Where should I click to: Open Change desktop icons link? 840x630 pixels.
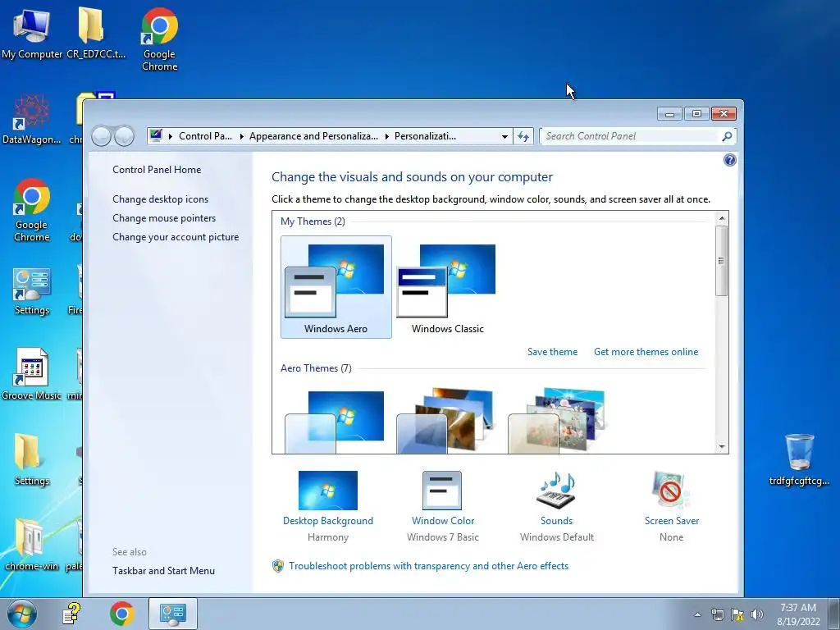coord(160,199)
